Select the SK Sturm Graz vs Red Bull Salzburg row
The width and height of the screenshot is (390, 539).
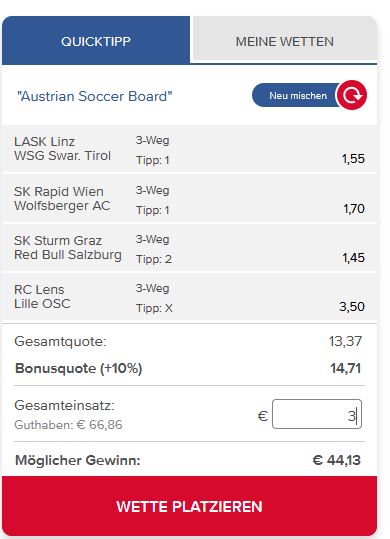189,248
